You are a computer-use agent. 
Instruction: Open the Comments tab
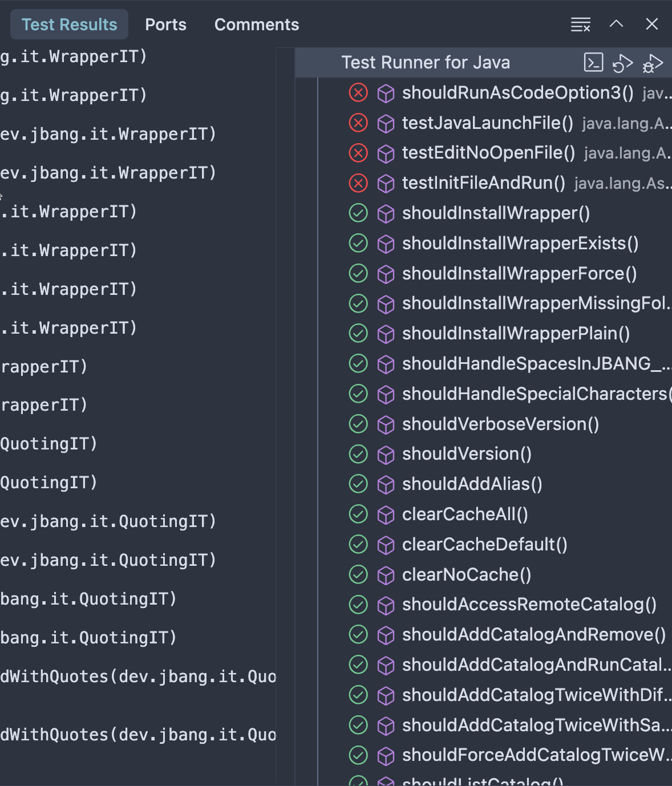pyautogui.click(x=256, y=25)
